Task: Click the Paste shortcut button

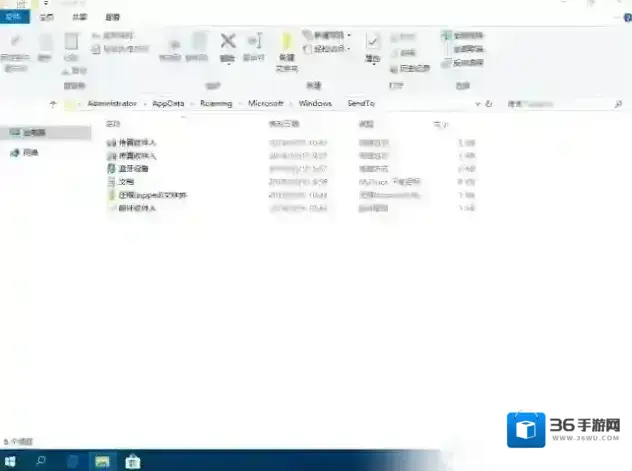Action: (120, 49)
